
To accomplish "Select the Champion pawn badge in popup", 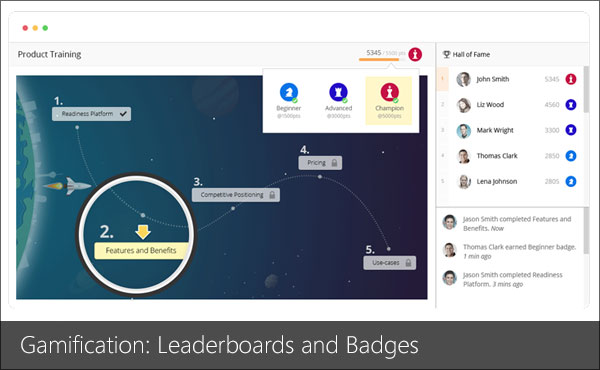I will click(390, 92).
